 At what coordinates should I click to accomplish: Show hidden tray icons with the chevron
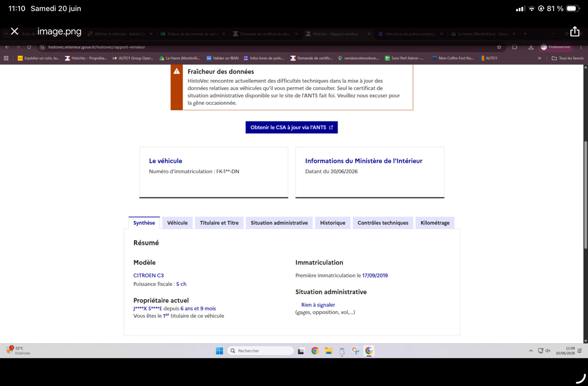click(531, 351)
